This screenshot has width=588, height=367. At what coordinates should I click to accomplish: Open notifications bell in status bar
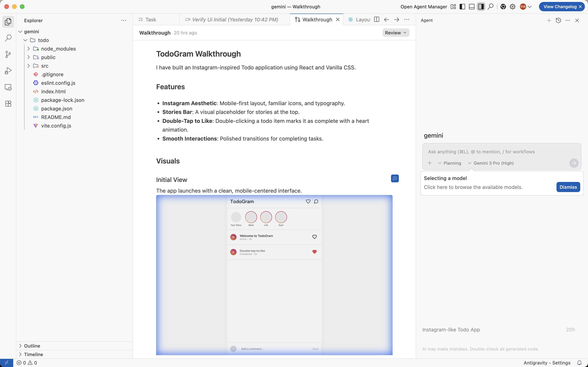pyautogui.click(x=579, y=363)
